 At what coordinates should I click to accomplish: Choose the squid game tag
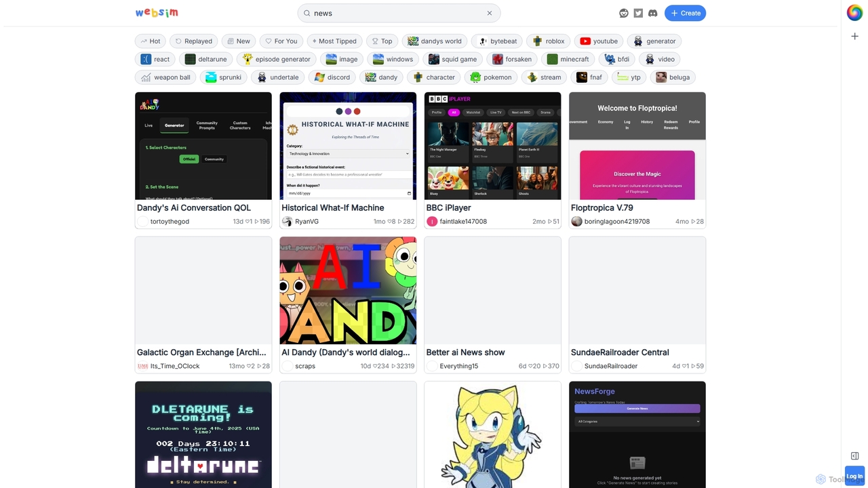453,59
